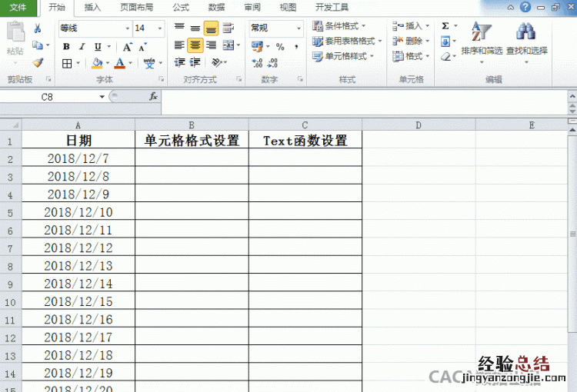Click the Fill down icon
Viewport: 577px width, 392px height.
tap(445, 42)
